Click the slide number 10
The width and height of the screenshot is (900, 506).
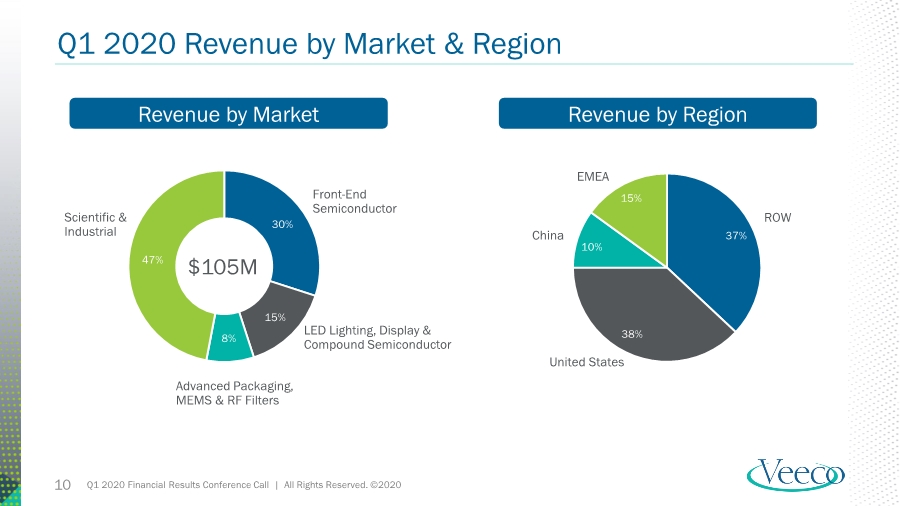63,485
